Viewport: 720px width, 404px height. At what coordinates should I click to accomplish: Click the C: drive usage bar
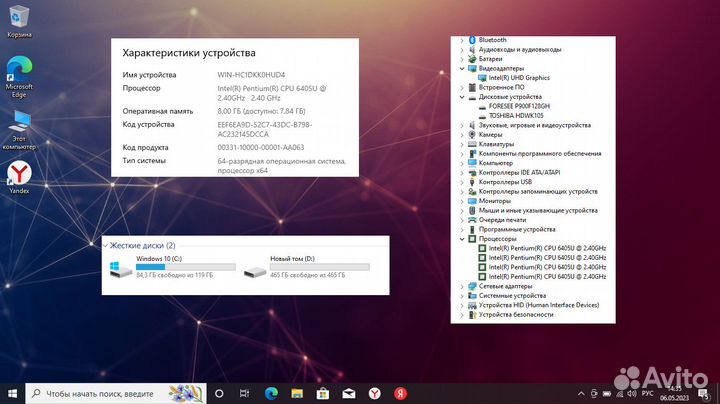(186, 267)
